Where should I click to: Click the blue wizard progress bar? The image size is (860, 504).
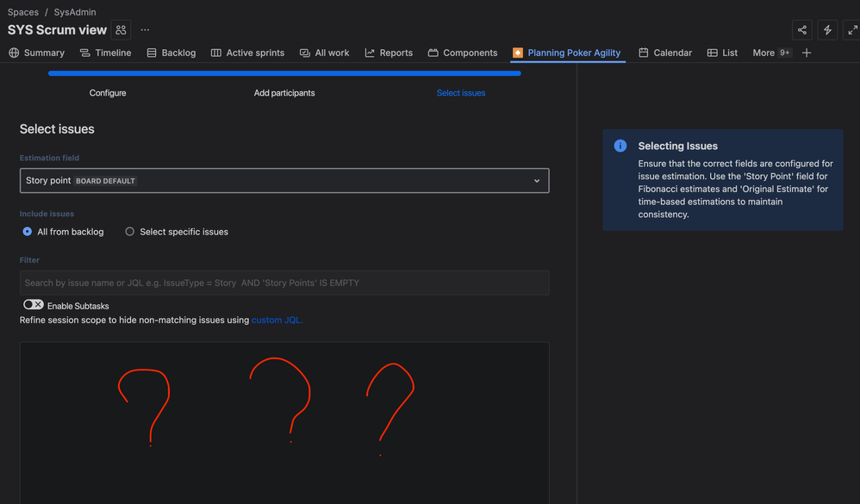click(284, 73)
